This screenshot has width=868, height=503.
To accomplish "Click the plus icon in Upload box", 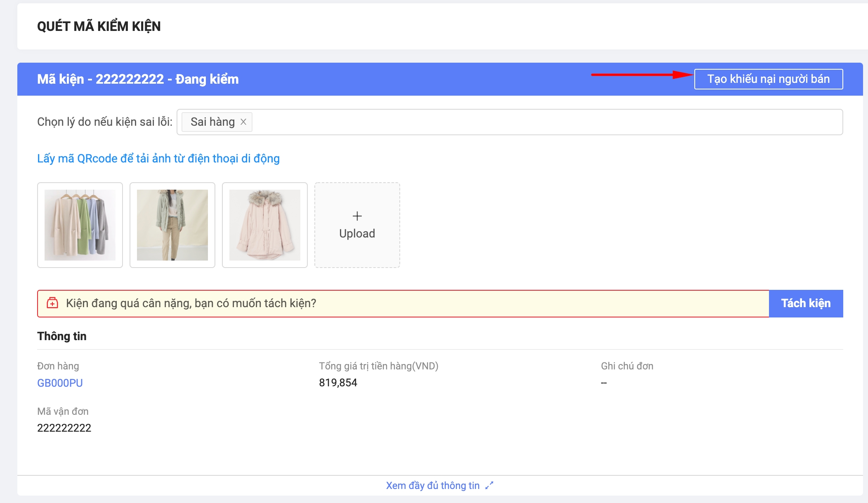I will 357,216.
